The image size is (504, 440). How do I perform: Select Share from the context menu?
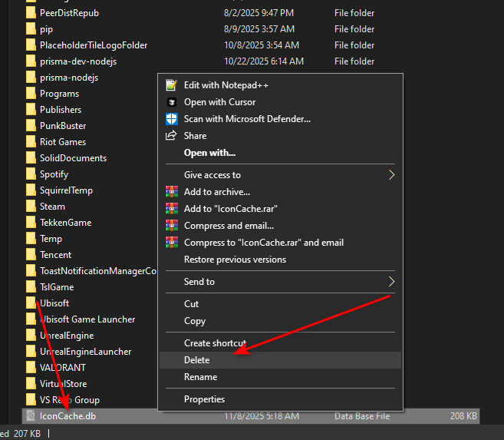tap(280, 136)
